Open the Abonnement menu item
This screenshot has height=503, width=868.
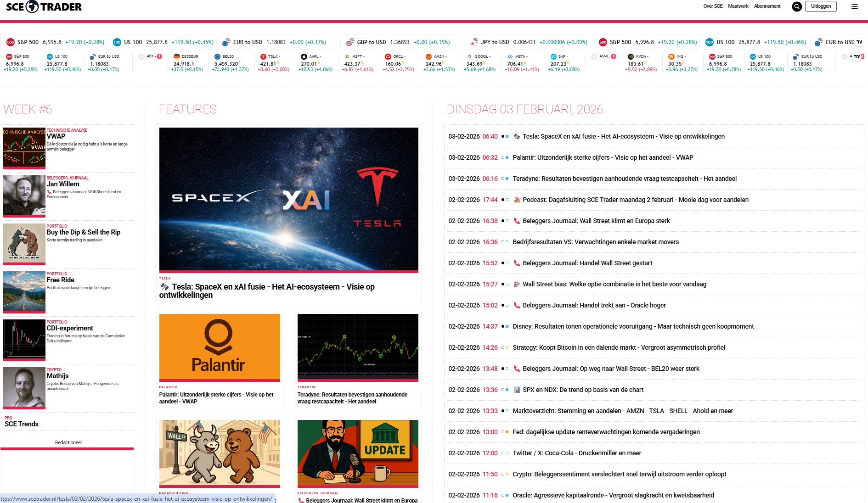pyautogui.click(x=767, y=6)
